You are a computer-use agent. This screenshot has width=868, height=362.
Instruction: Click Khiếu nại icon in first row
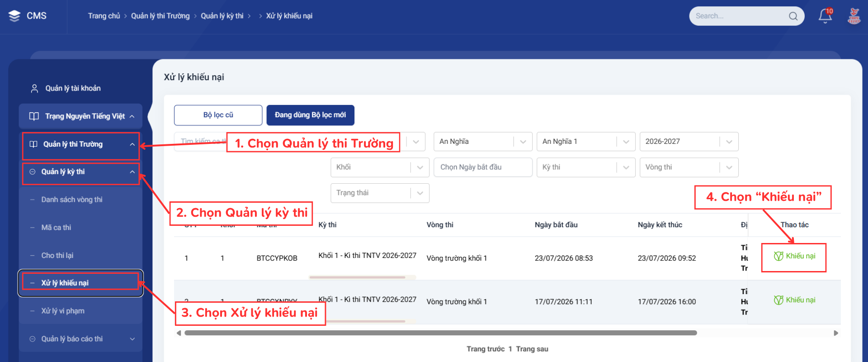778,256
